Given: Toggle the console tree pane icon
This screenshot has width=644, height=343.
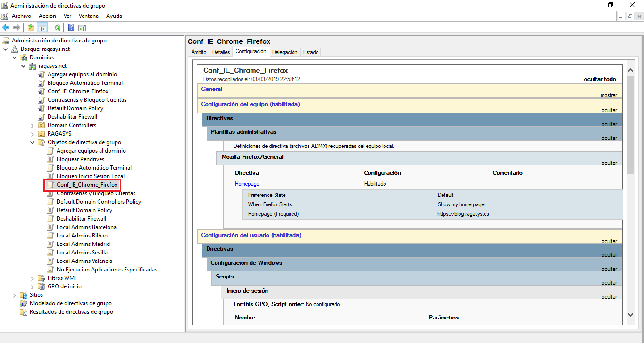Looking at the screenshot, I should click(42, 27).
